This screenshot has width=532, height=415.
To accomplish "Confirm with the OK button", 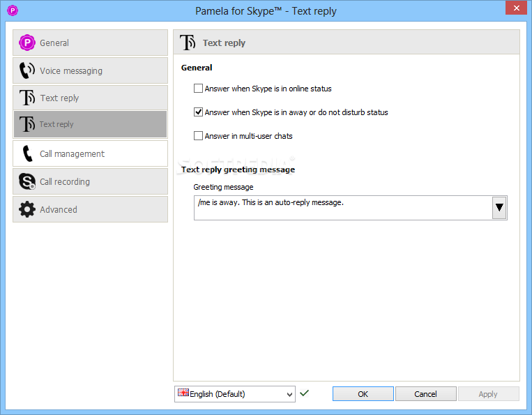I will click(363, 394).
